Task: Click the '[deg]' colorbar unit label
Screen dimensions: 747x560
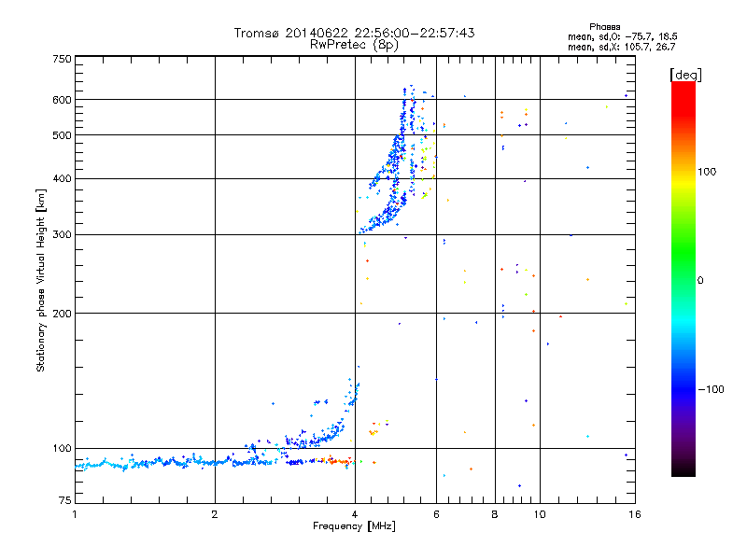Action: [x=685, y=76]
